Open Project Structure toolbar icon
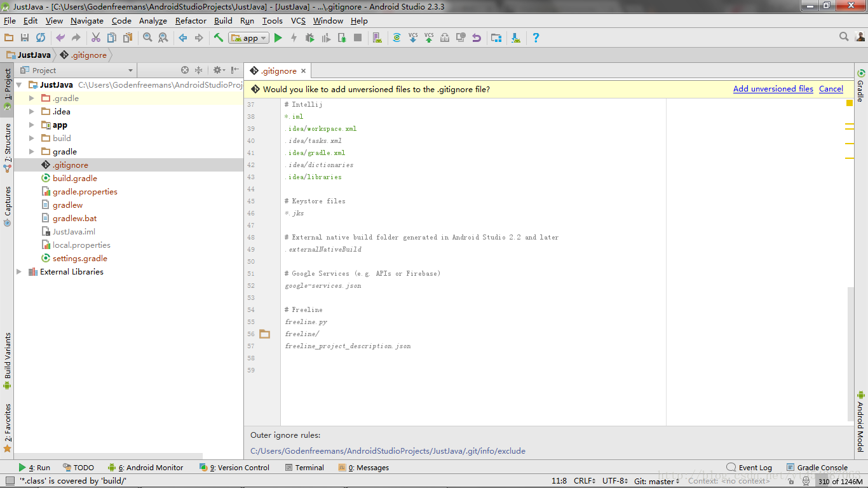Image resolution: width=868 pixels, height=488 pixels. click(x=496, y=38)
